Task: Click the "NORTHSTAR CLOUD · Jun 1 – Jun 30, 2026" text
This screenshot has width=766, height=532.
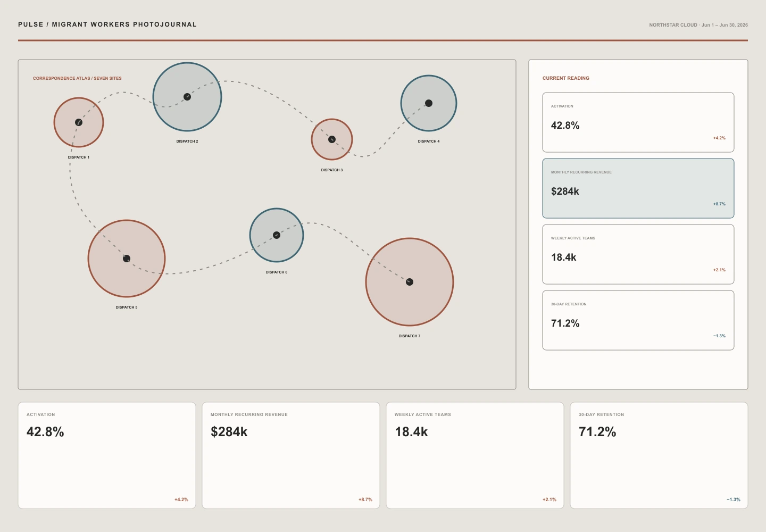Action: [x=698, y=25]
